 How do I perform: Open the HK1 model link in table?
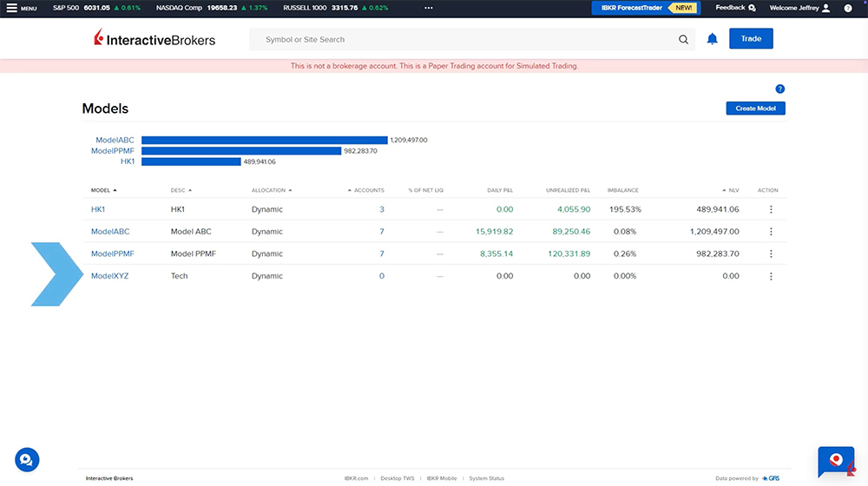click(x=98, y=209)
